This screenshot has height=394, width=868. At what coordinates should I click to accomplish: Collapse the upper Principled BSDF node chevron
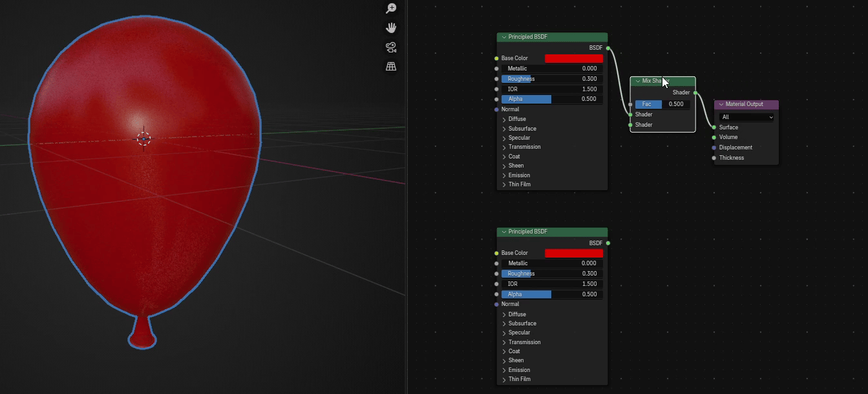pos(503,38)
